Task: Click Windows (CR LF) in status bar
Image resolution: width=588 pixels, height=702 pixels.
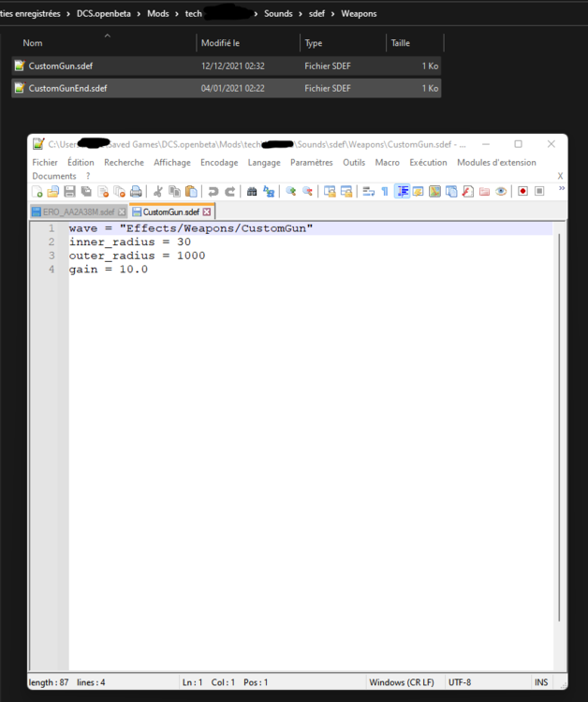Action: click(402, 682)
